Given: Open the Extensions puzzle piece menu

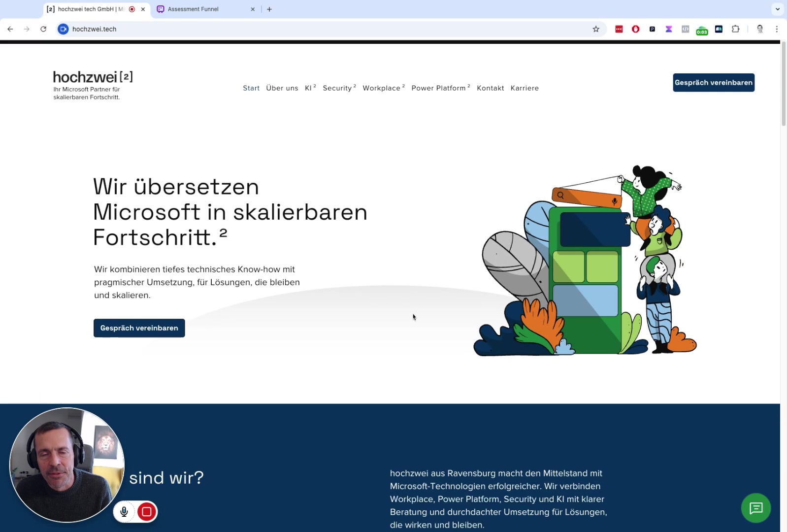Looking at the screenshot, I should (x=735, y=29).
